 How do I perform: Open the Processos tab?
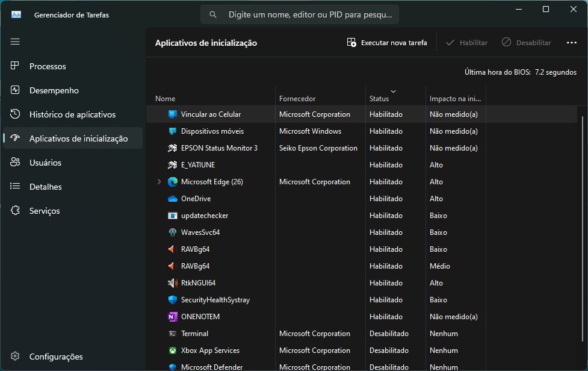point(48,66)
